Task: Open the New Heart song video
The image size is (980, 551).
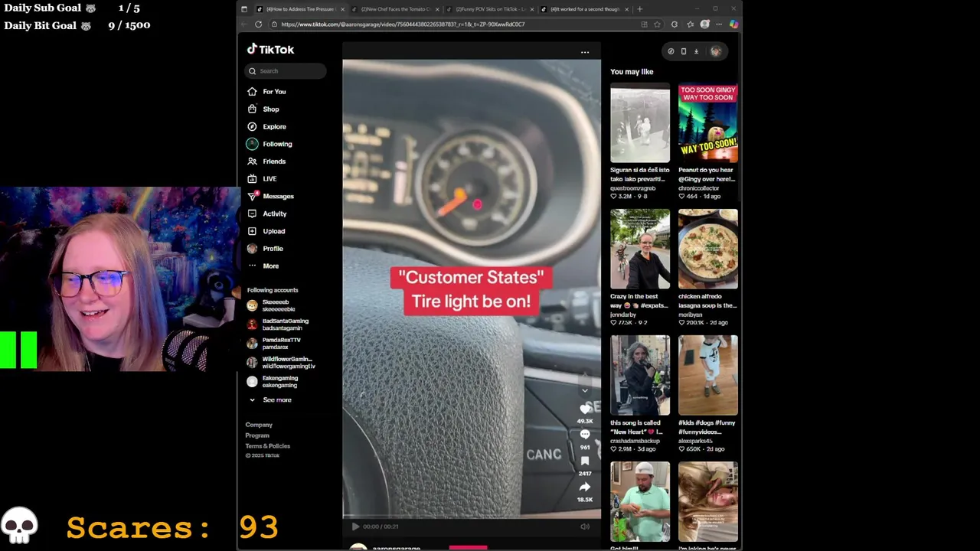Action: point(640,375)
